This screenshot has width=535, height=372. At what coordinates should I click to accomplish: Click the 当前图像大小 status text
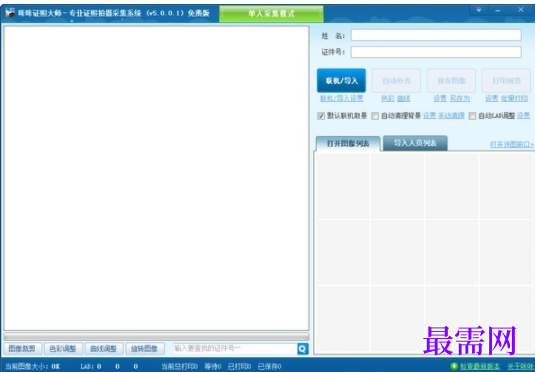click(x=33, y=367)
